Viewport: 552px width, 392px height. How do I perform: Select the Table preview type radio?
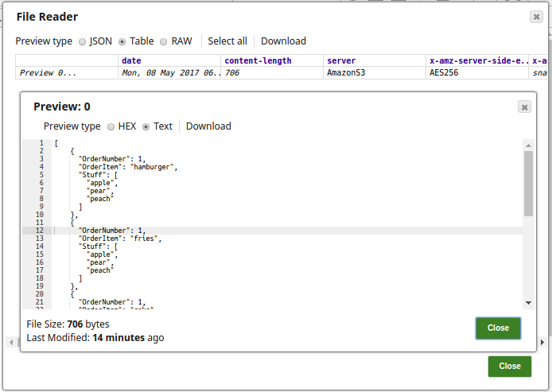[x=122, y=41]
